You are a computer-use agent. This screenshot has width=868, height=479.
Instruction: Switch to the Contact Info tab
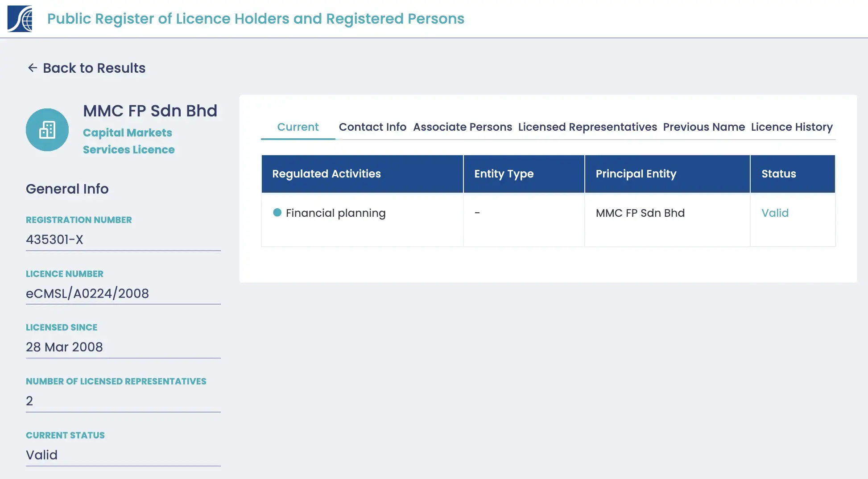point(373,127)
